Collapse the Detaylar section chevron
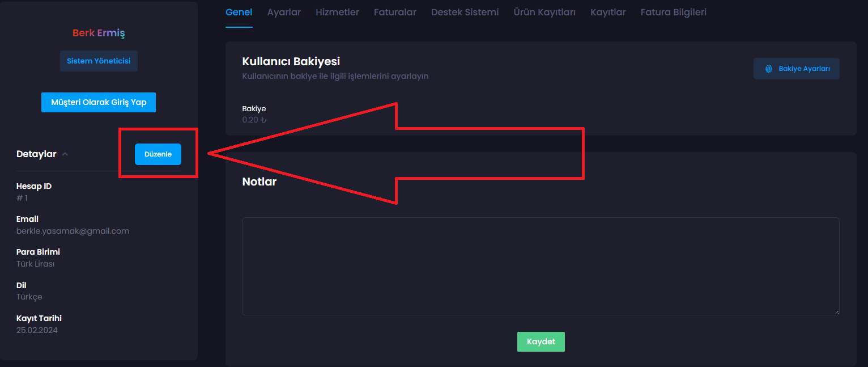This screenshot has height=367, width=868. pos(65,154)
